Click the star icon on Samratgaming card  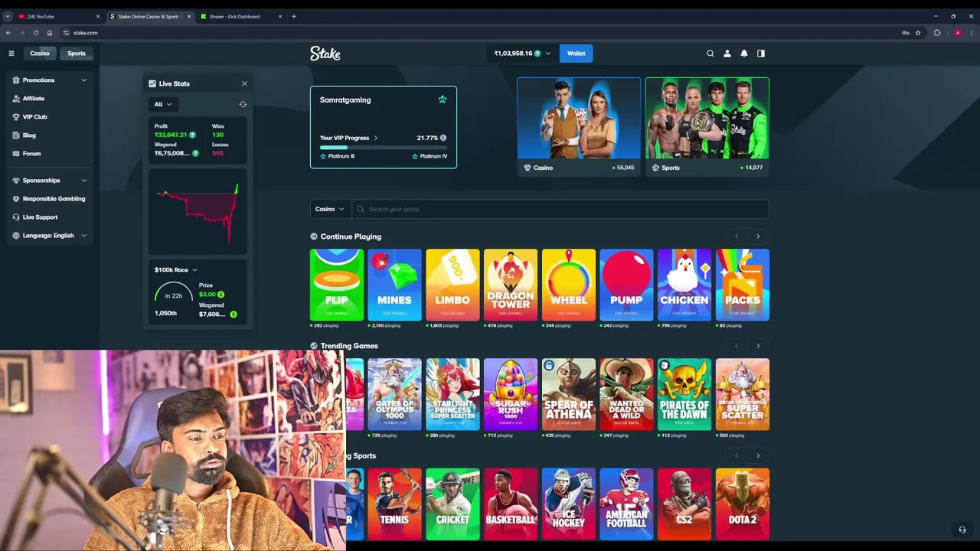click(x=442, y=99)
